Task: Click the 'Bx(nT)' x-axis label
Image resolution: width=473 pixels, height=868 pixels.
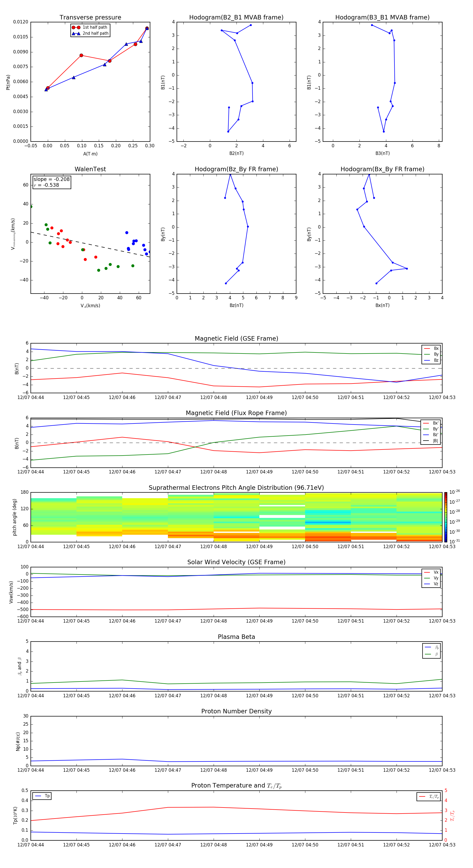Action: (382, 305)
